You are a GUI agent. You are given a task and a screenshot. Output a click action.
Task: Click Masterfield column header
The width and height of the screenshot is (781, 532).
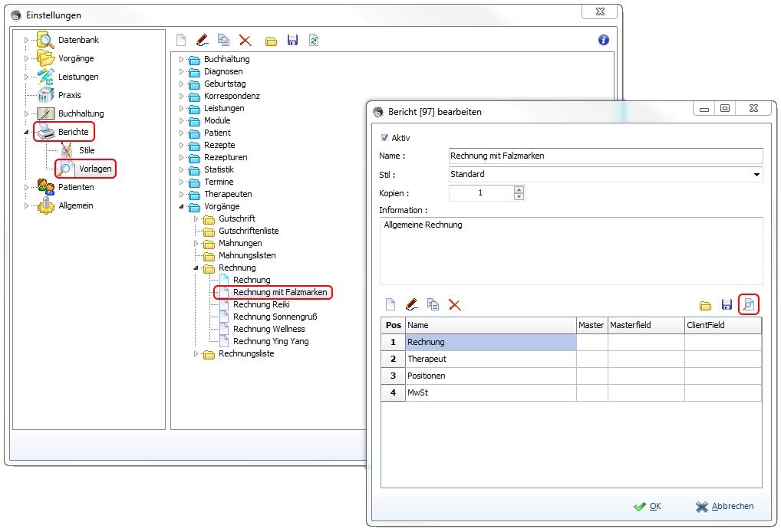(646, 325)
